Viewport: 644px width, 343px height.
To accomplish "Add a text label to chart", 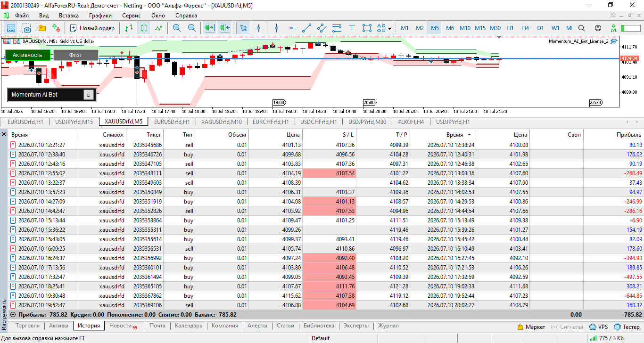I will (x=352, y=28).
